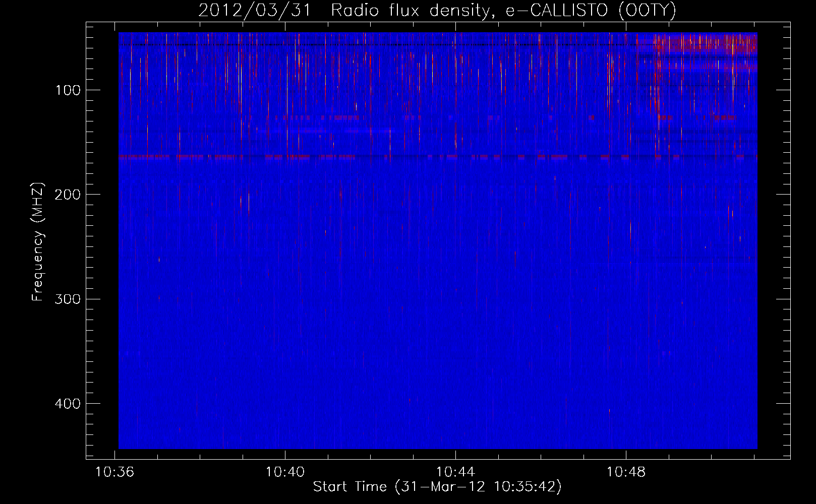Click the 10:40 time tick label
Screen dimensions: 816x504
(285, 472)
